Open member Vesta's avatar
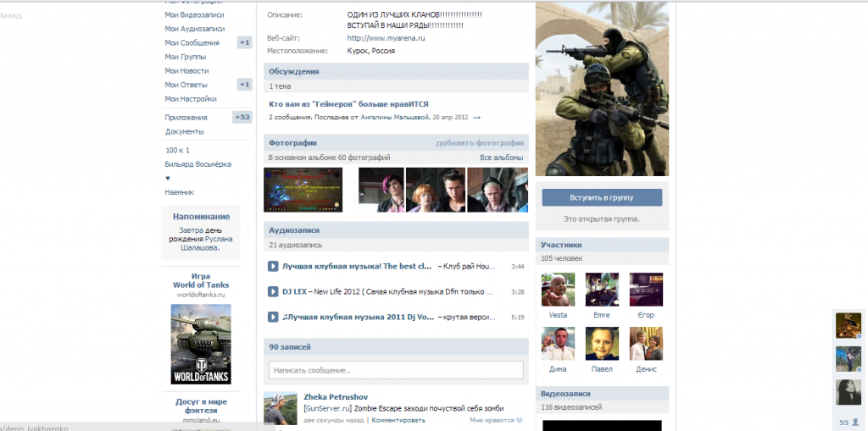Screen dimensions: 868x431 coord(558,290)
